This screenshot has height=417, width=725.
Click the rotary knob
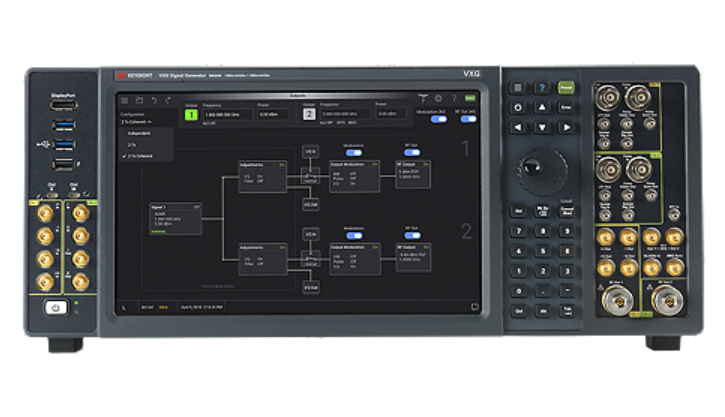542,171
